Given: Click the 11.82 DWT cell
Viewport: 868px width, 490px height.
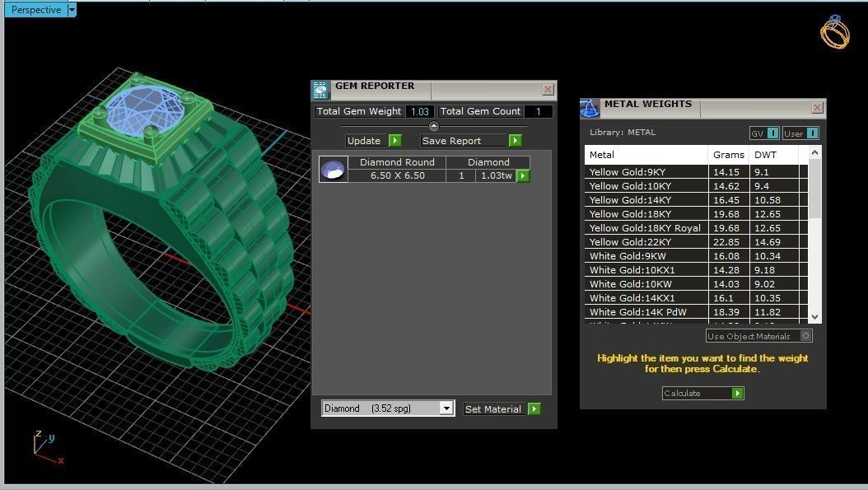Looking at the screenshot, I should click(774, 312).
